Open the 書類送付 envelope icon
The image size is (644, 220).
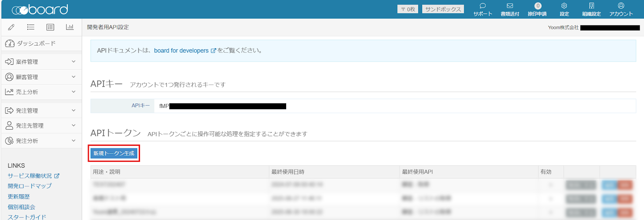pyautogui.click(x=510, y=6)
